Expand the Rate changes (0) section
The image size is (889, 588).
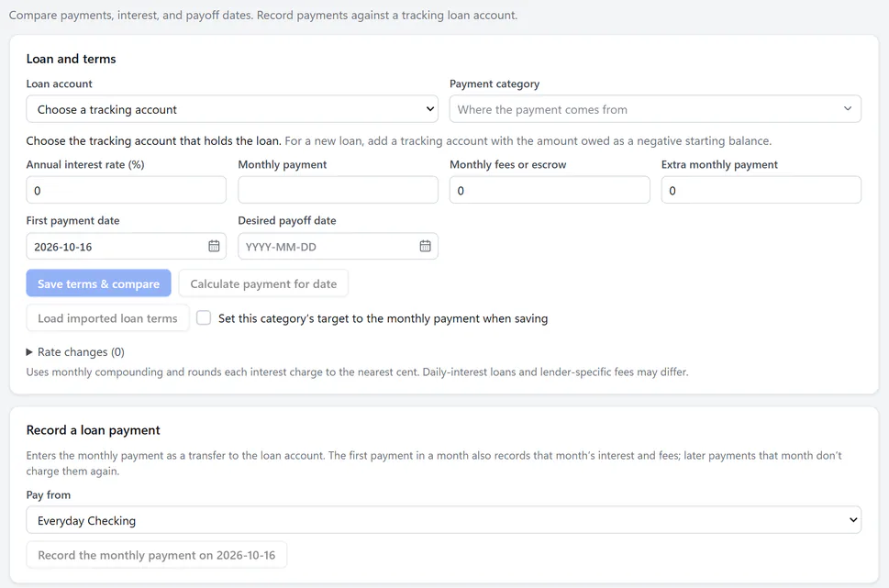coord(75,352)
